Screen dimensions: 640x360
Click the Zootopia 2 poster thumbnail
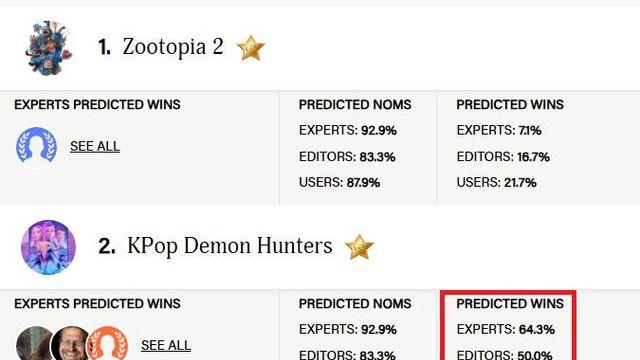click(48, 48)
